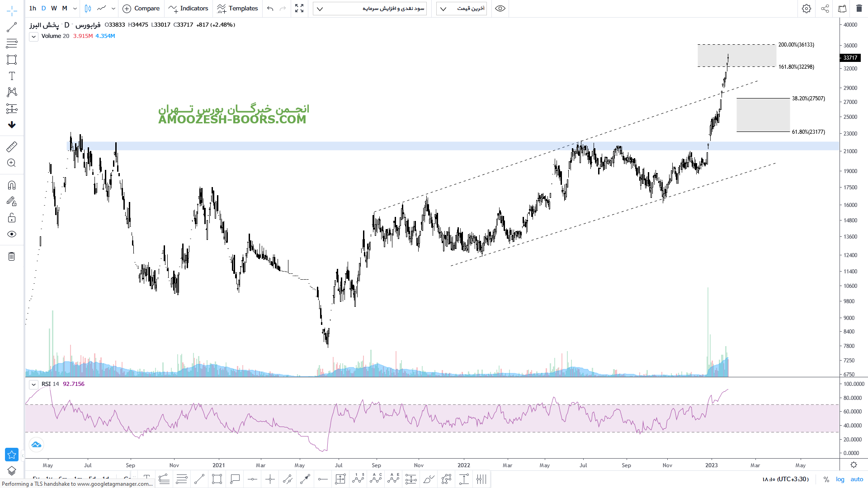
Task: Open the ruler measure tool
Action: (x=12, y=146)
